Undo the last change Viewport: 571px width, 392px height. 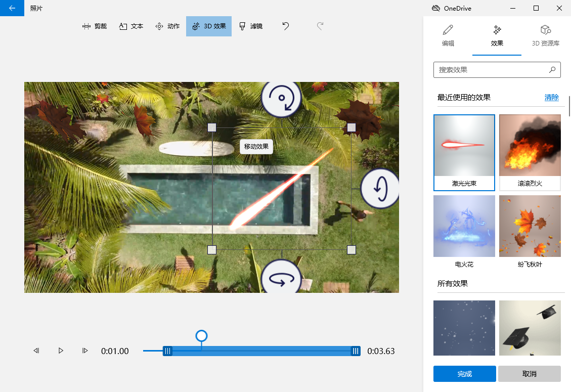coord(285,26)
